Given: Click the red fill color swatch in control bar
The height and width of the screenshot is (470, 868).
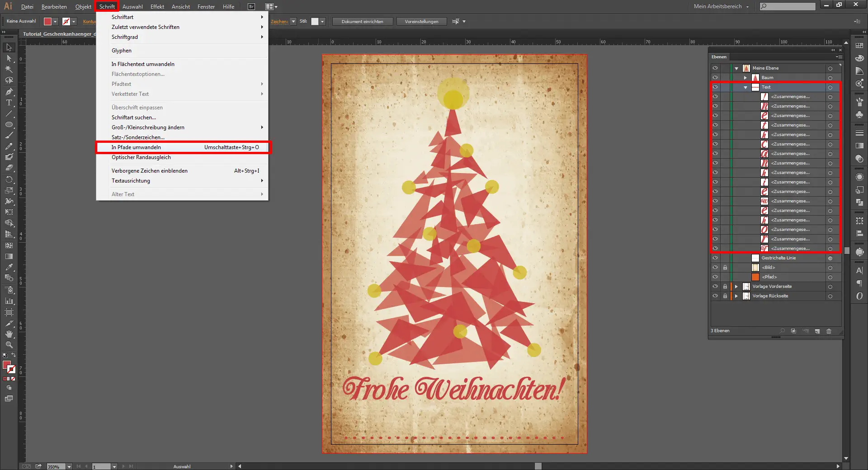Looking at the screenshot, I should tap(47, 21).
